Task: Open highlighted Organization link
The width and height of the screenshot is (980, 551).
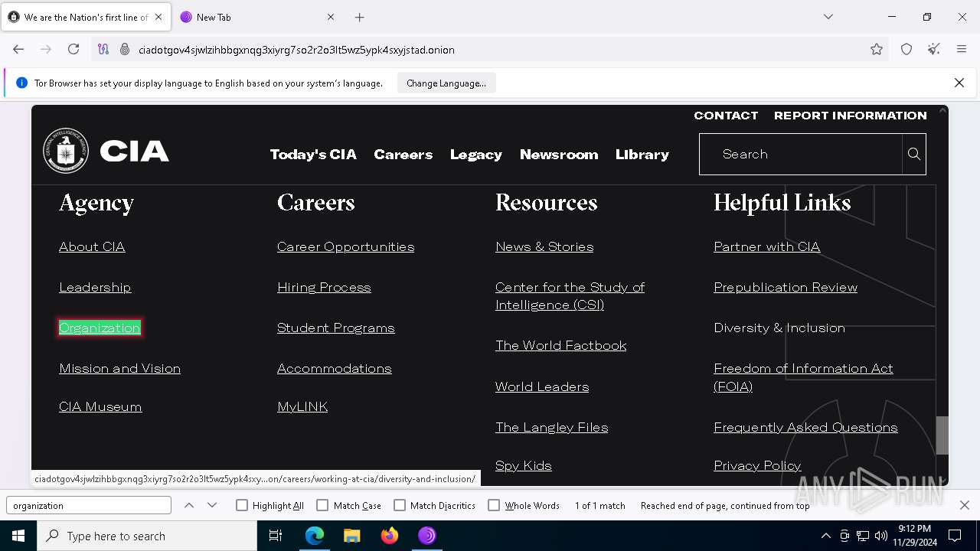Action: click(x=100, y=328)
